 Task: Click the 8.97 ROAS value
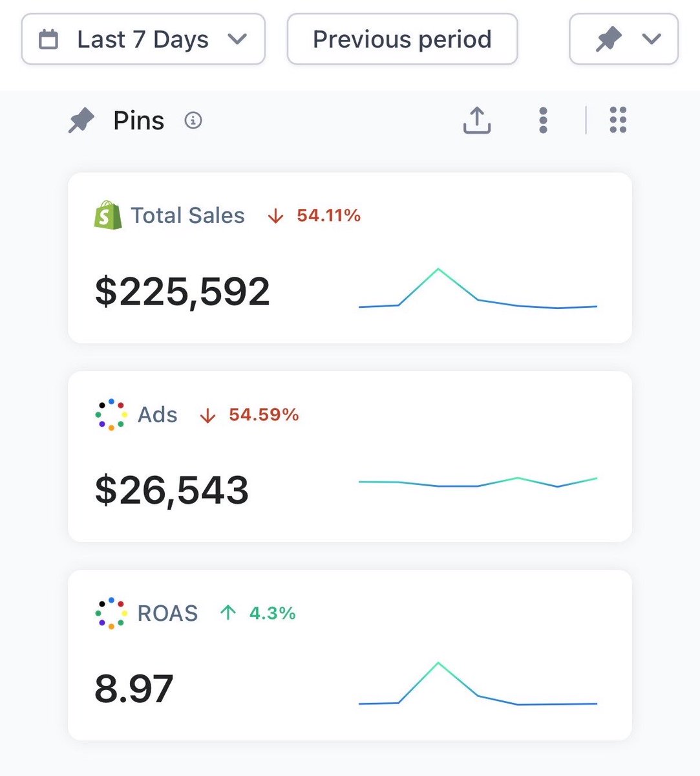pyautogui.click(x=134, y=689)
